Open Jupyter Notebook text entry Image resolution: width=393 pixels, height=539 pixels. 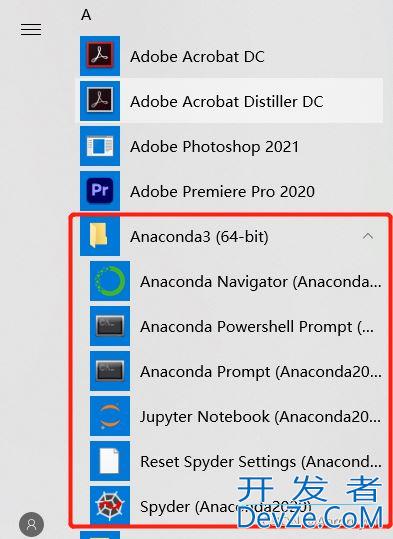261,417
